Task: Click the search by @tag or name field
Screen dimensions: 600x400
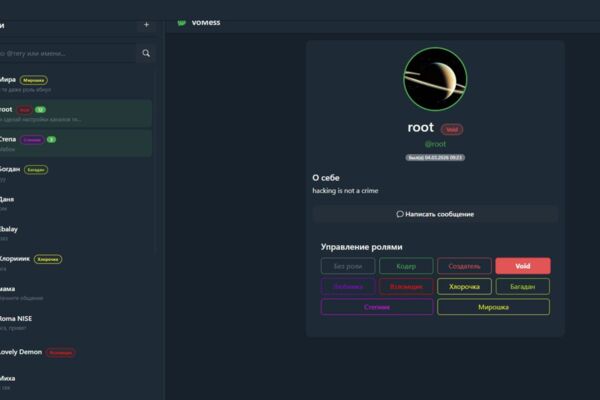Action: [x=67, y=53]
